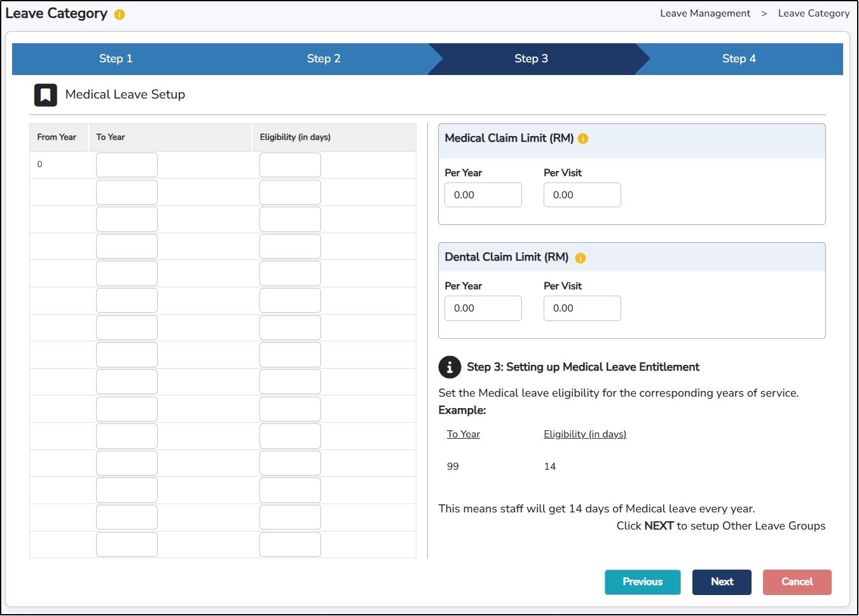This screenshot has height=616, width=859.
Task: Select the Step 3 tab
Action: coord(531,58)
